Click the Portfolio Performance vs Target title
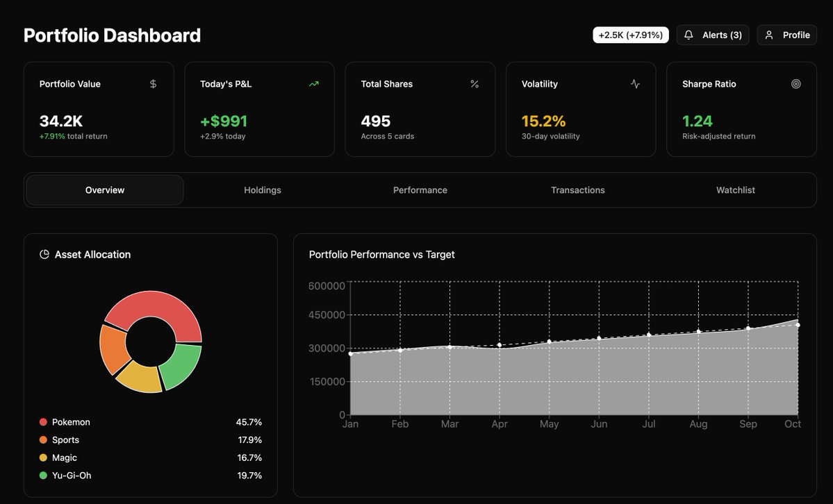This screenshot has height=504, width=833. (x=381, y=254)
